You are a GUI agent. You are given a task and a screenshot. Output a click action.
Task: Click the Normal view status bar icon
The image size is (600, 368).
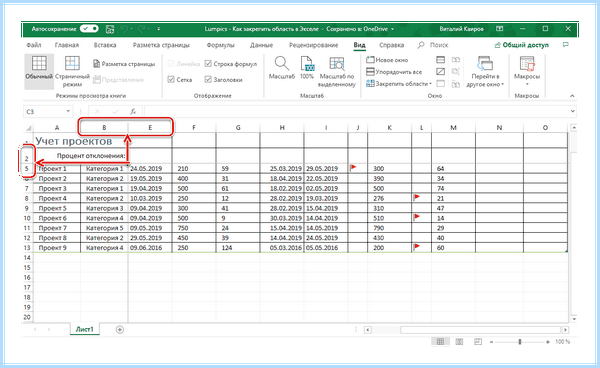(x=440, y=342)
